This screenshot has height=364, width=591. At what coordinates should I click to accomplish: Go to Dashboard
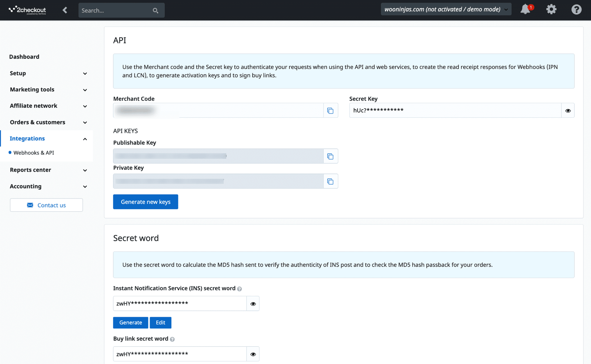pyautogui.click(x=24, y=56)
